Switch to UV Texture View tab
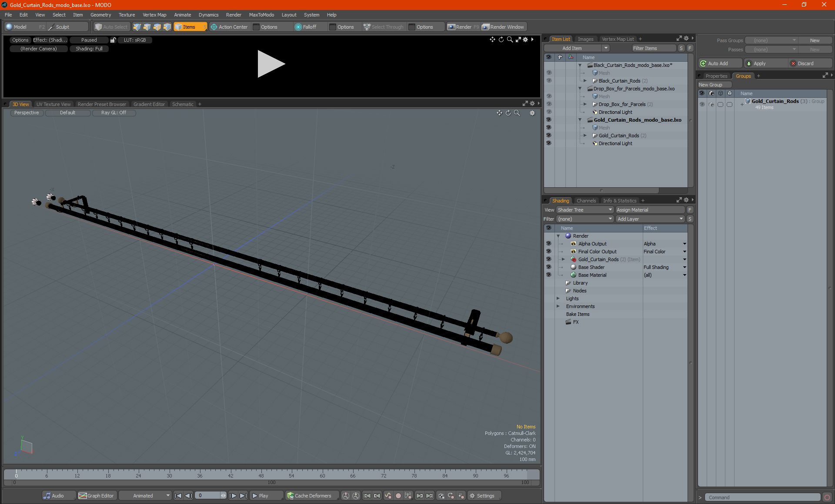 pos(53,104)
